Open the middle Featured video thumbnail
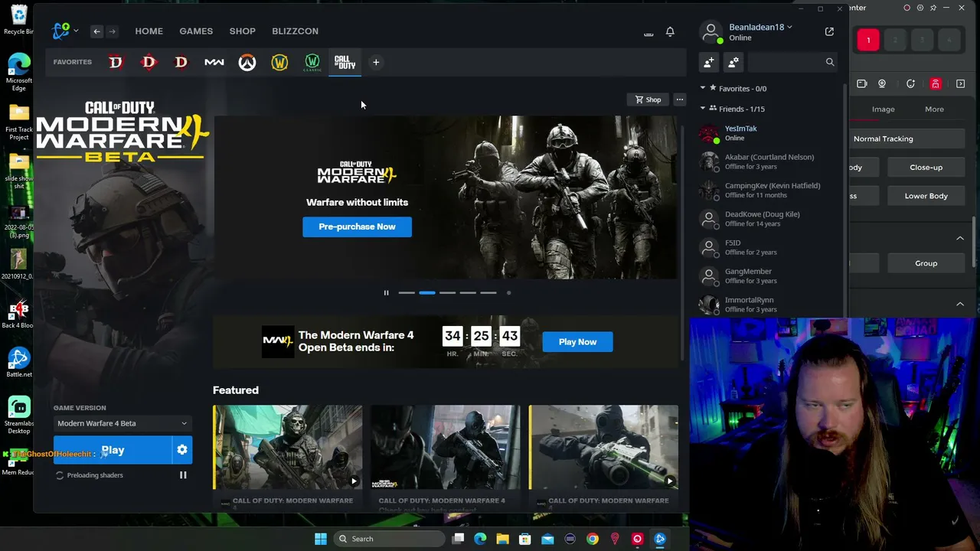This screenshot has height=551, width=980. pos(445,448)
